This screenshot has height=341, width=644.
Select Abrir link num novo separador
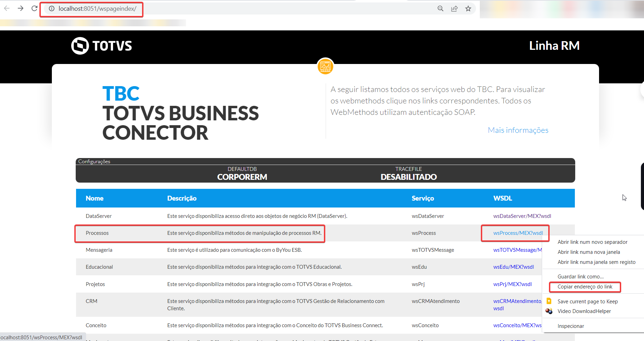tap(592, 242)
